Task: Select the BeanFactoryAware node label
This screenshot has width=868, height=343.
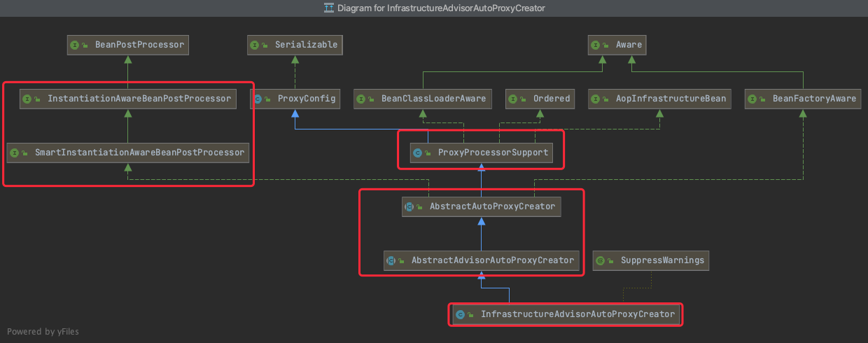Action: click(815, 99)
